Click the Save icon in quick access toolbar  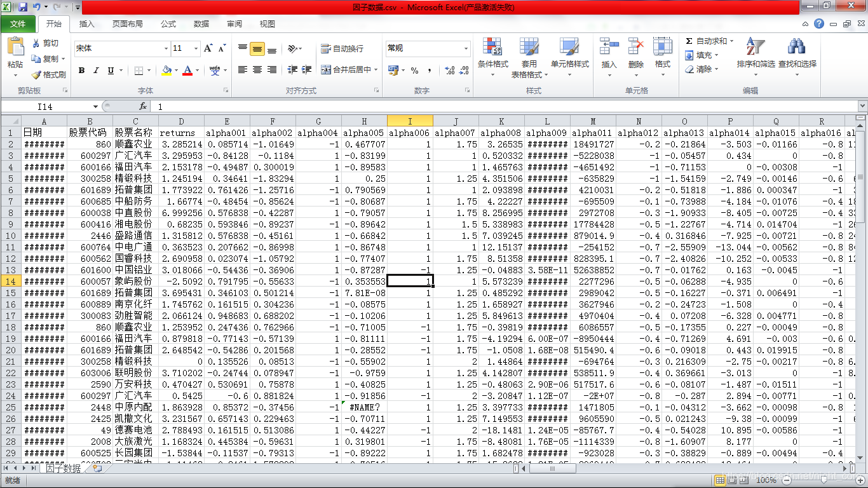coord(23,7)
